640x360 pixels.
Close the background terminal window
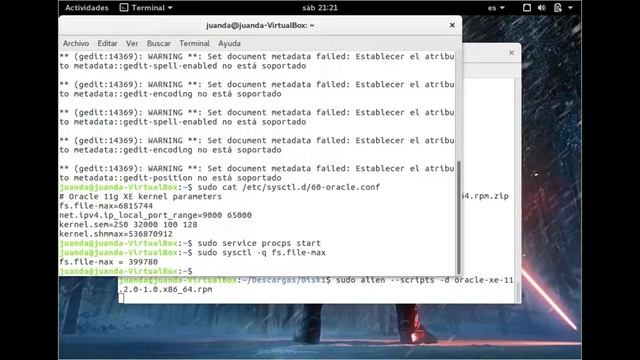pos(511,53)
